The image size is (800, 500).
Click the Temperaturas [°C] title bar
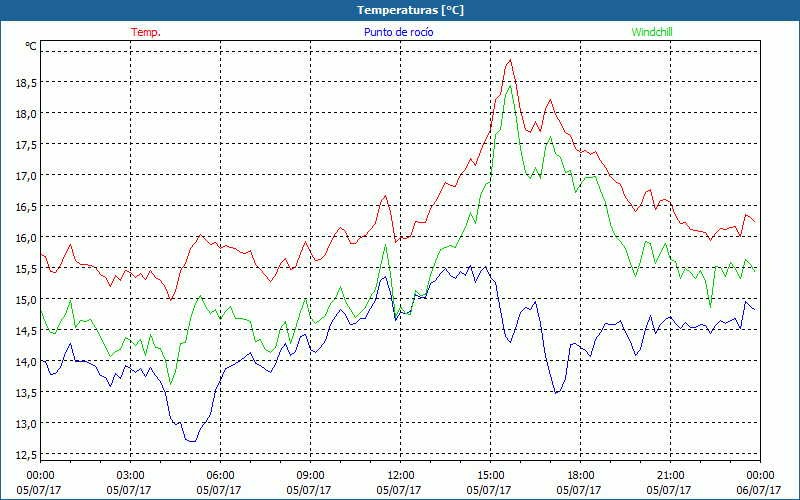(x=400, y=10)
